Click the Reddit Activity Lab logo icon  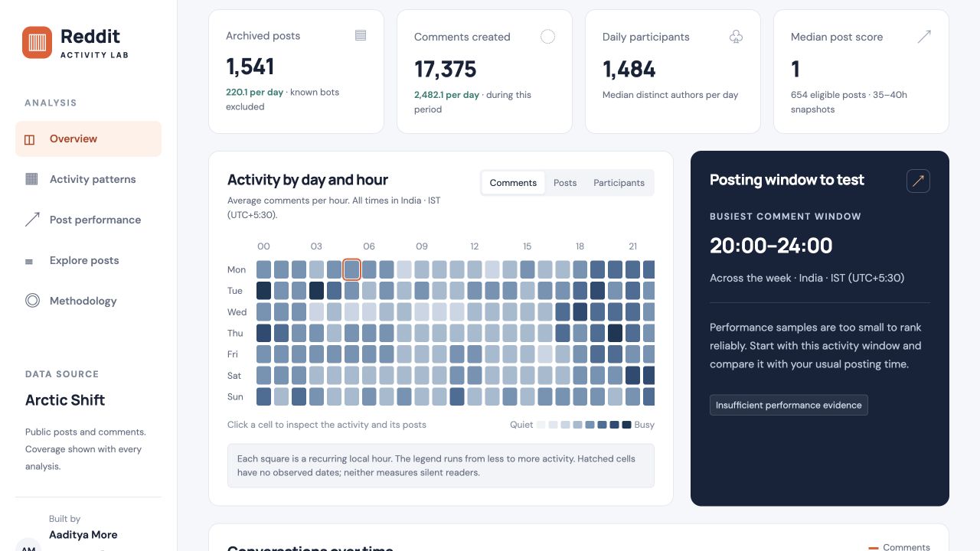(x=38, y=43)
